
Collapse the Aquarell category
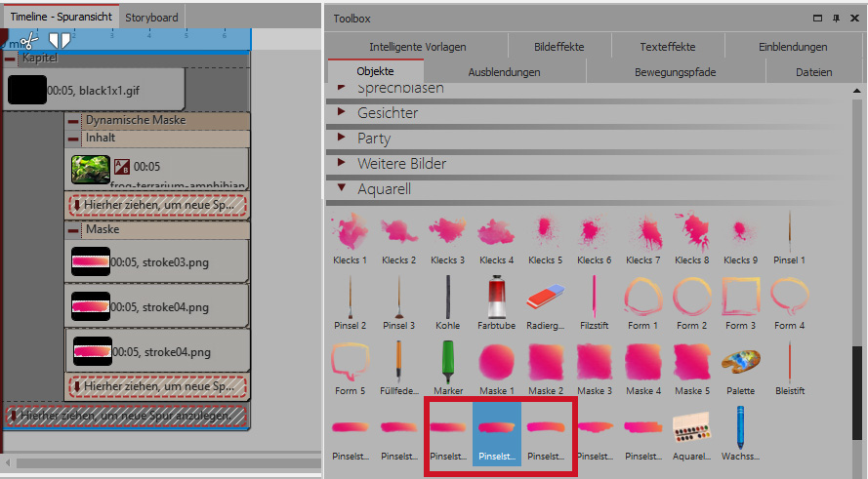pos(342,188)
